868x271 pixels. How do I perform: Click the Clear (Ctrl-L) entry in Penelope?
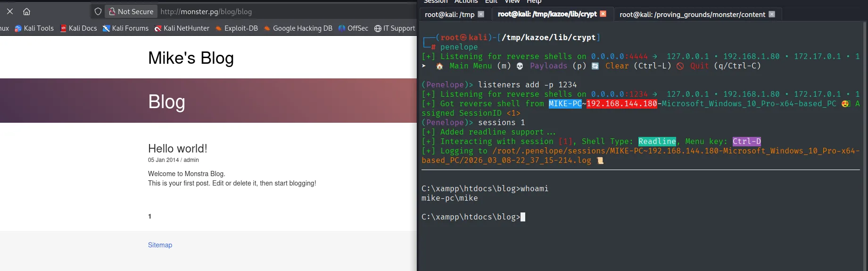[638, 66]
